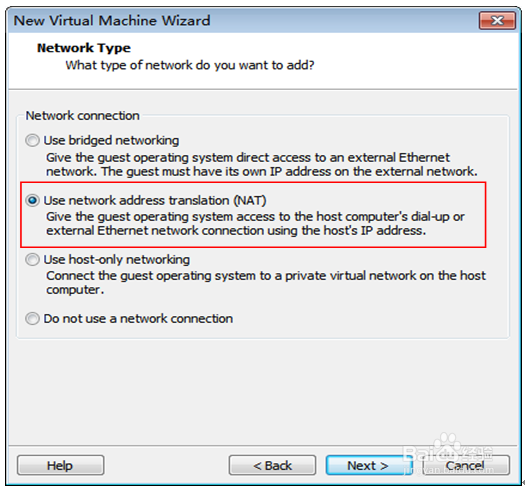
Task: Click the 'Network Type' heading
Action: [x=84, y=48]
